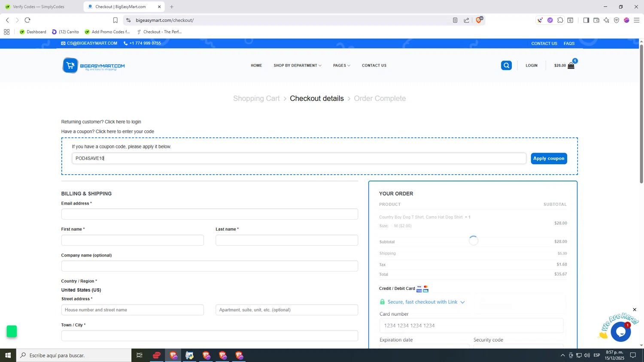Screen dimensions: 644x362
Task: Apply the coupon code
Action: click(x=549, y=158)
